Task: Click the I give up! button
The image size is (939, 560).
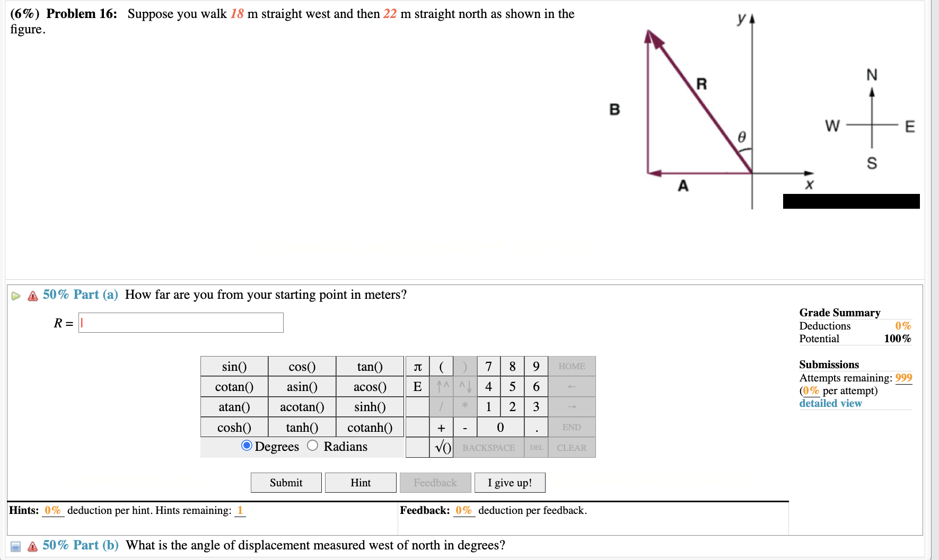Action: pyautogui.click(x=509, y=482)
